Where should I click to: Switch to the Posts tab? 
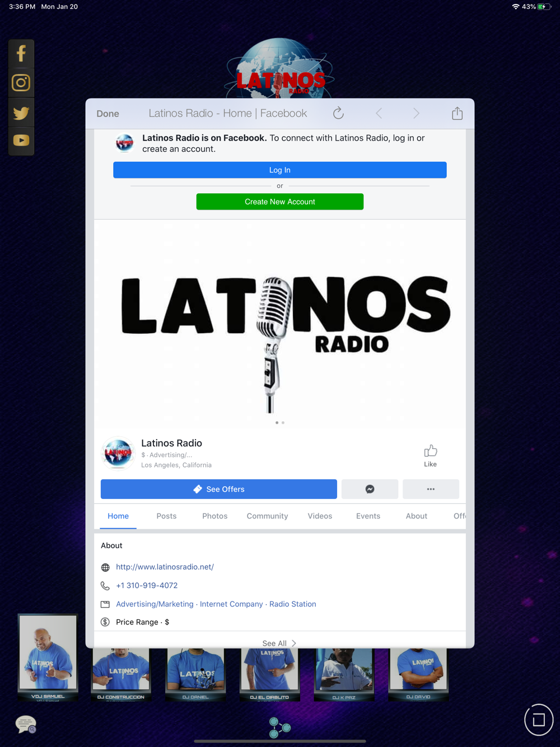point(166,516)
